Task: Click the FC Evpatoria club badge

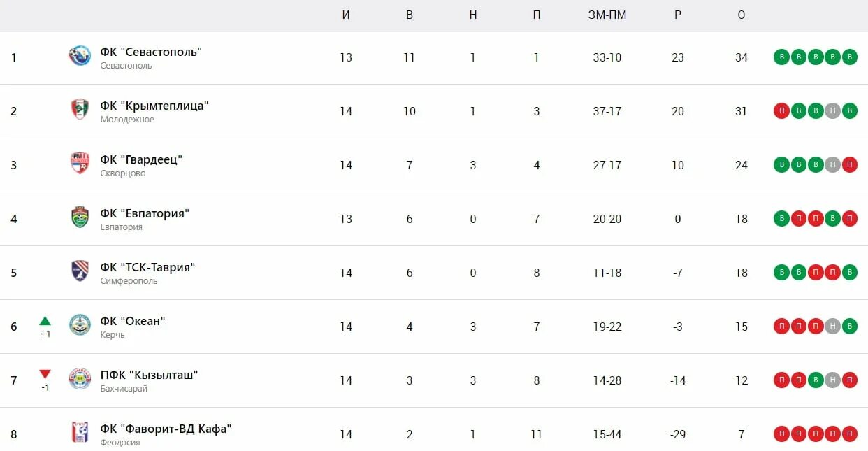Action: pos(80,217)
